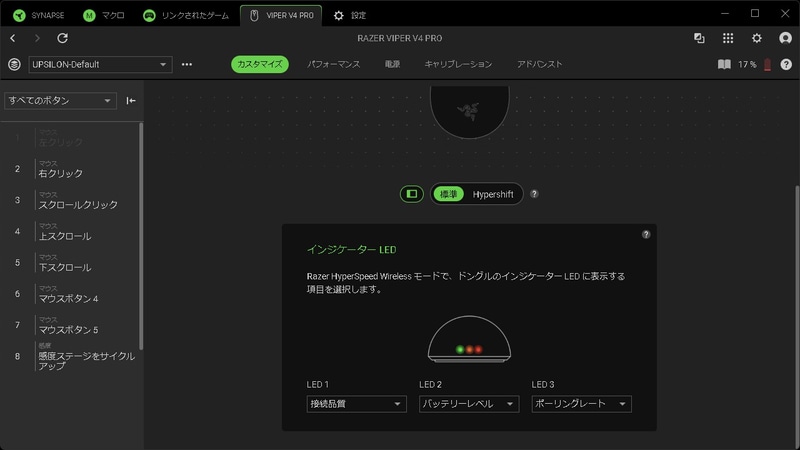The width and height of the screenshot is (800, 450).
Task: Select button 3 スクロールクリック row
Action: coord(70,200)
